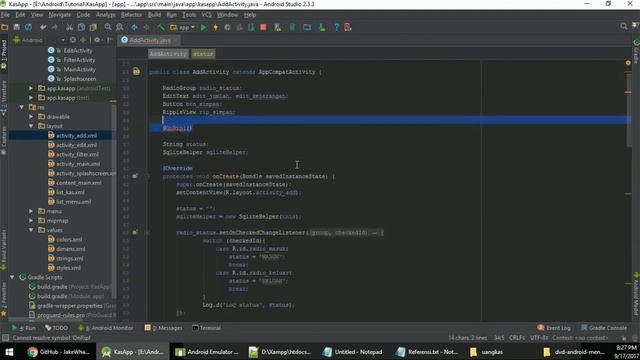Open the Android Monitor tool window
The height and width of the screenshot is (360, 640).
coord(105,328)
